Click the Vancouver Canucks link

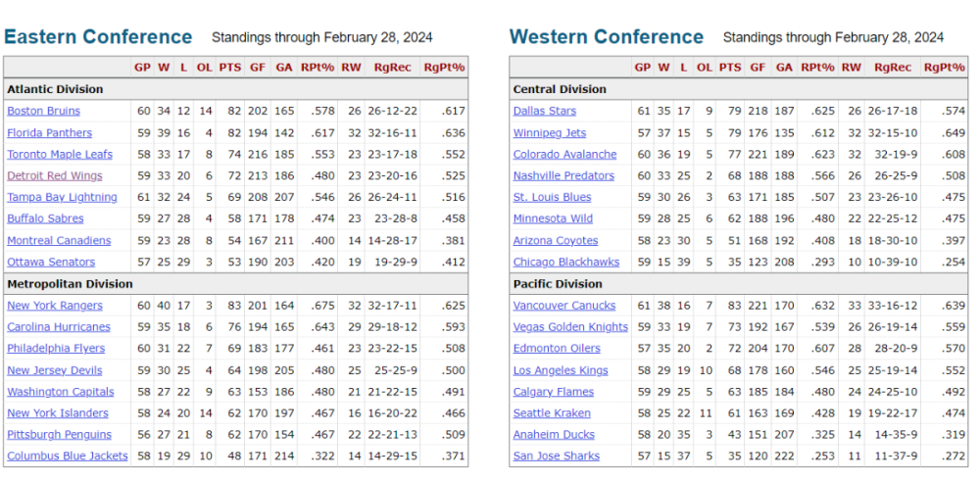click(x=563, y=306)
